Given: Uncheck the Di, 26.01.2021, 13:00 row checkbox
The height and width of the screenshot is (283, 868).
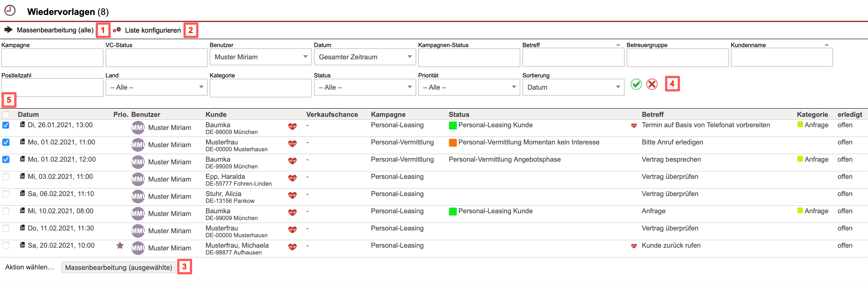Looking at the screenshot, I should click(6, 125).
